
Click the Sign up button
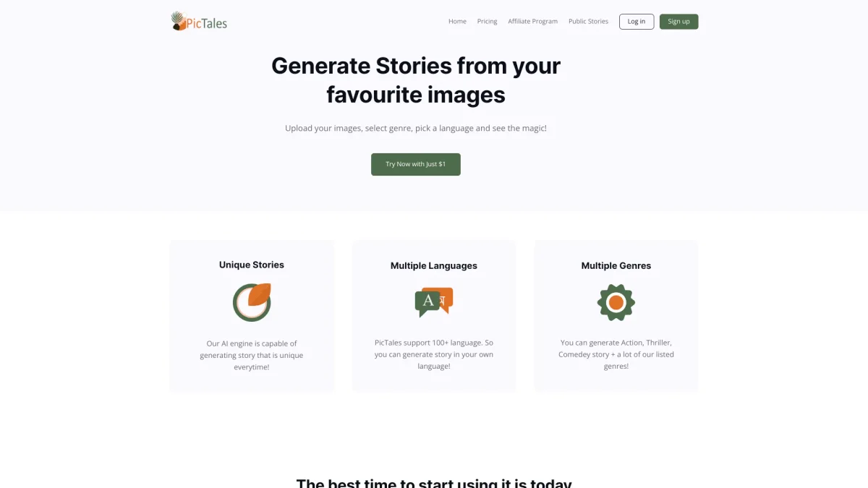click(x=678, y=22)
